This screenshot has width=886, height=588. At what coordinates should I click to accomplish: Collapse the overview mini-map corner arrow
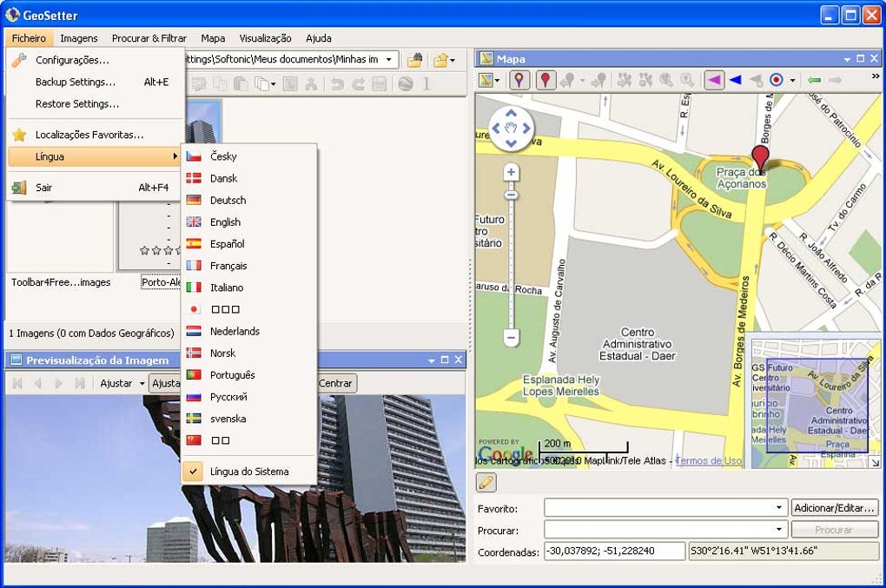(875, 463)
